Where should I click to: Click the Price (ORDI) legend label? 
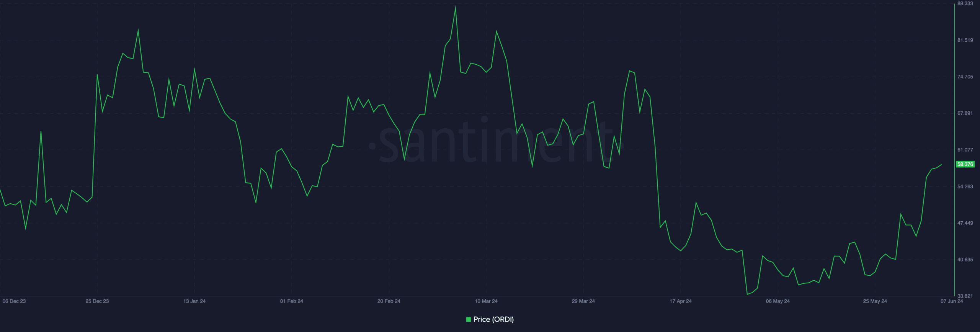pos(493,319)
